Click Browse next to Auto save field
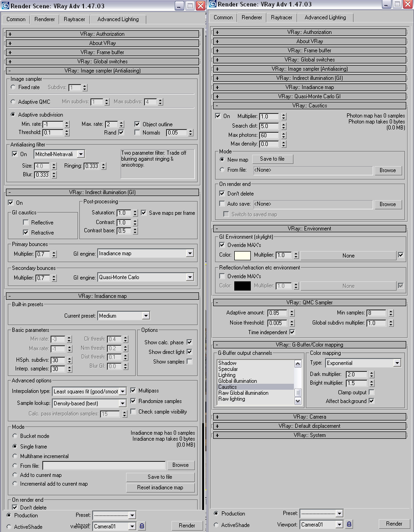Viewport: 414px width, 532px height. [x=388, y=204]
